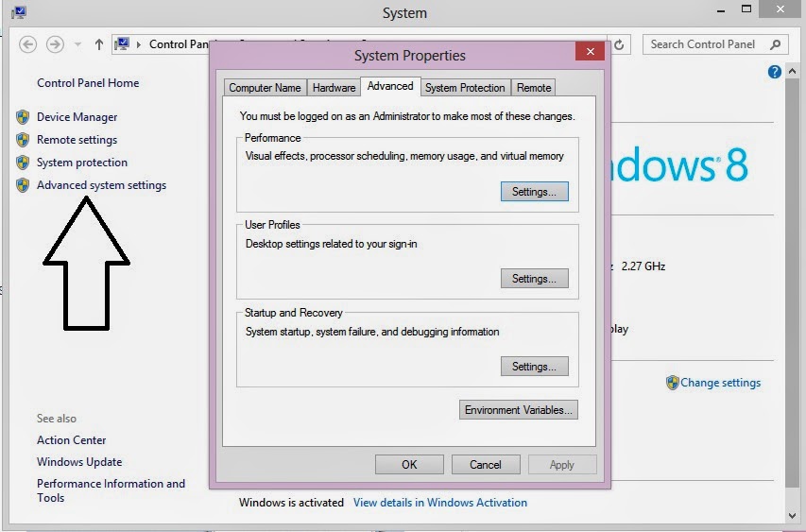Go up one level with Up arrow

click(98, 44)
